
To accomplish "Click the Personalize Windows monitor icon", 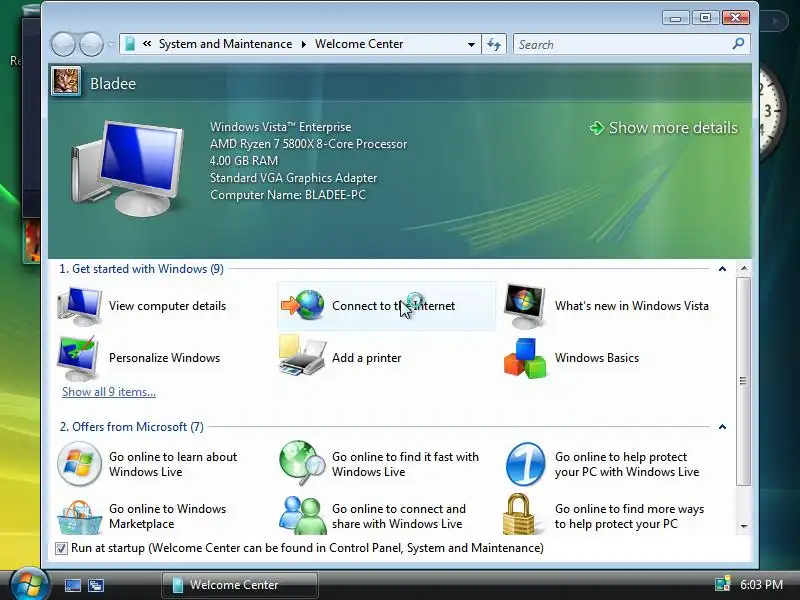I will click(x=78, y=358).
